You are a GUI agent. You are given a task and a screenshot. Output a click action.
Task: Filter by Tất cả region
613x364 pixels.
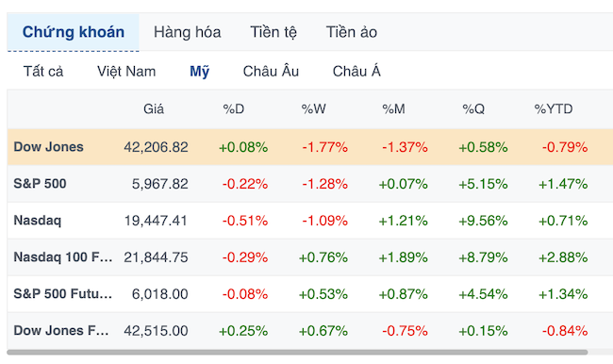tap(43, 72)
